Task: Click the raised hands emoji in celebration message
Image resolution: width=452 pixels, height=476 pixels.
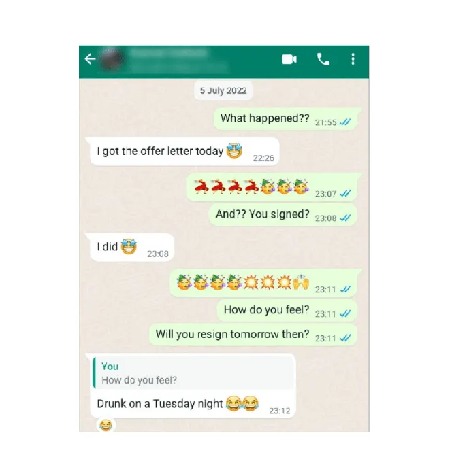Action: click(x=301, y=282)
